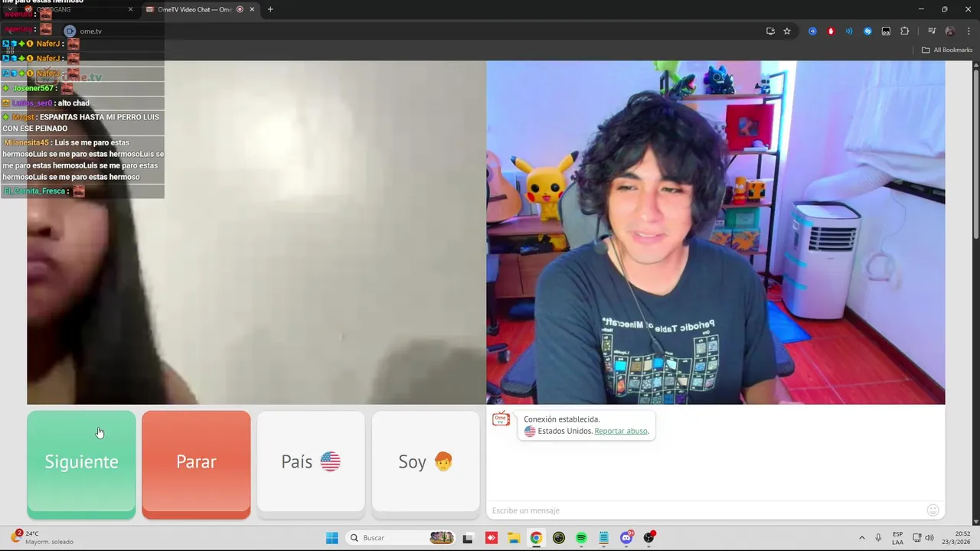980x551 pixels.
Task: Open the red hand blocker extension
Action: click(831, 31)
